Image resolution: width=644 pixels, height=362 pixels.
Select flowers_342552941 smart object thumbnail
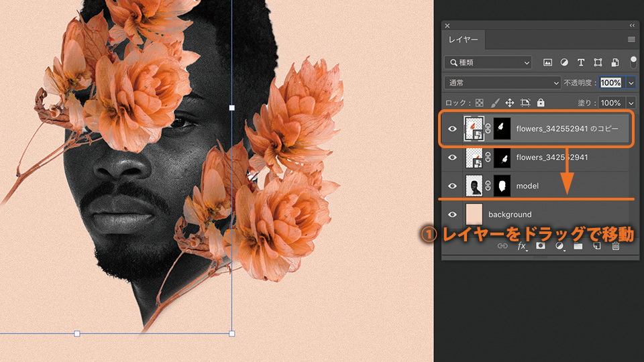pos(474,157)
